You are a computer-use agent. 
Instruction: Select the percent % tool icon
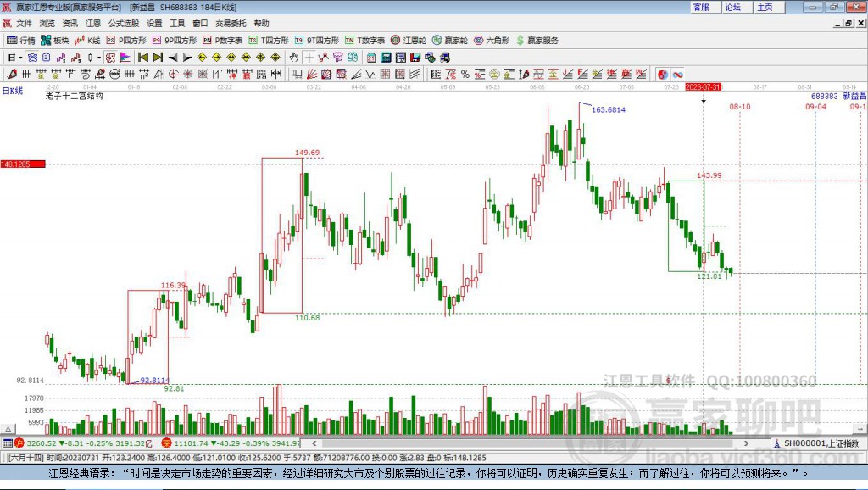[x=465, y=75]
